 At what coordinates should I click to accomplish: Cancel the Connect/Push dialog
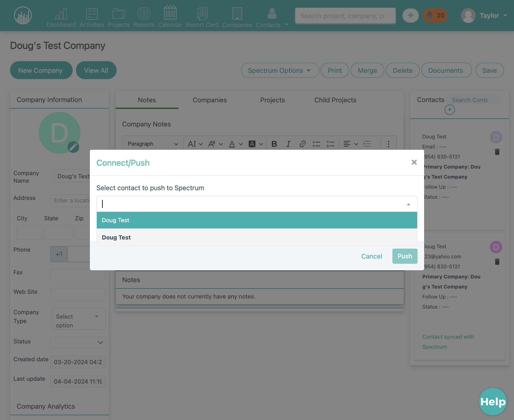coord(372,256)
